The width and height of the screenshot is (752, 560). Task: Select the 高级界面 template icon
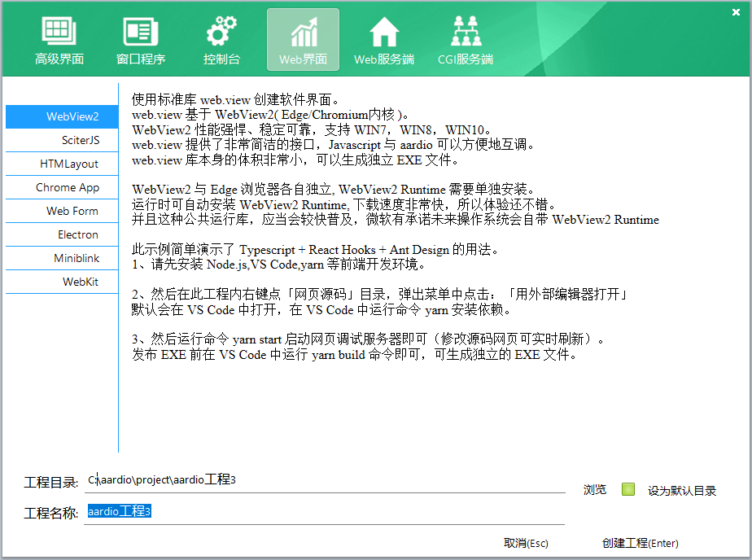tap(59, 33)
